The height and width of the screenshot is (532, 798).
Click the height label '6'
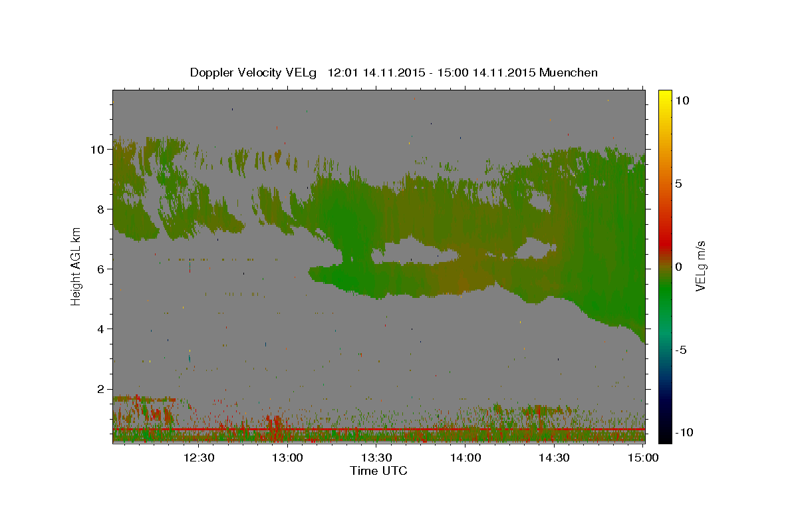[101, 269]
